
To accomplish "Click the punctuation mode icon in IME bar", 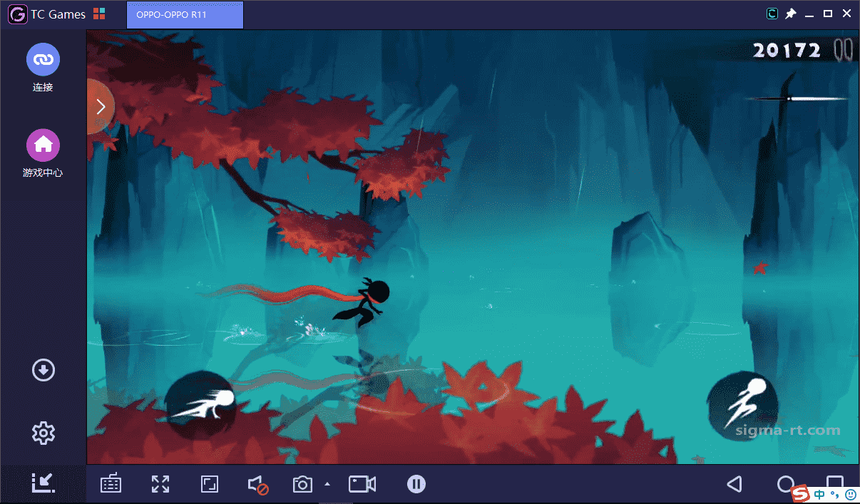I will (x=834, y=495).
